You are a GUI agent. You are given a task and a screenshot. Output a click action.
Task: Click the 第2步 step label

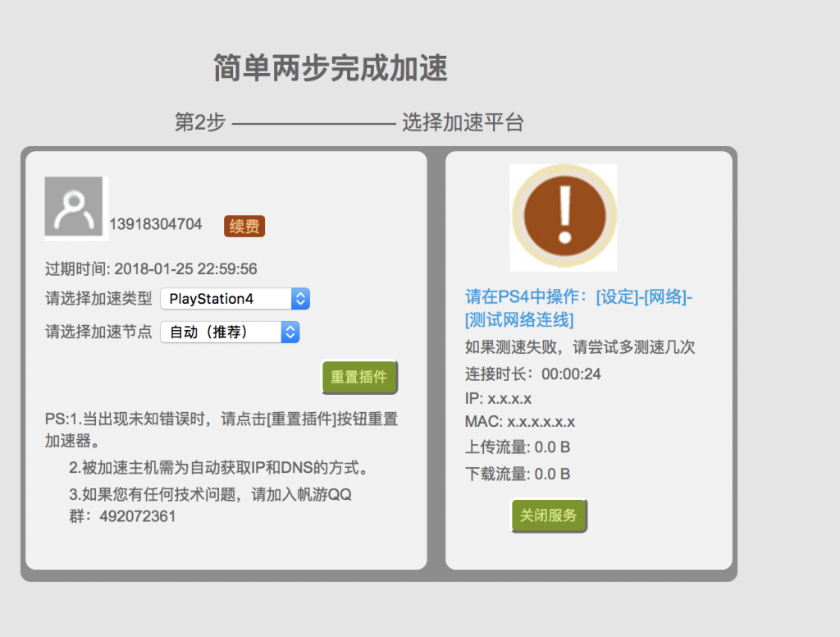tap(199, 122)
